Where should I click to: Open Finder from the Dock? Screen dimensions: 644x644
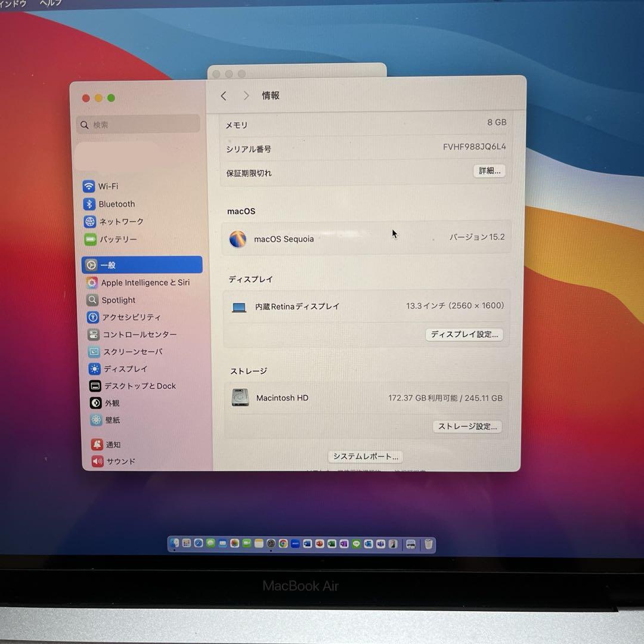pyautogui.click(x=174, y=543)
